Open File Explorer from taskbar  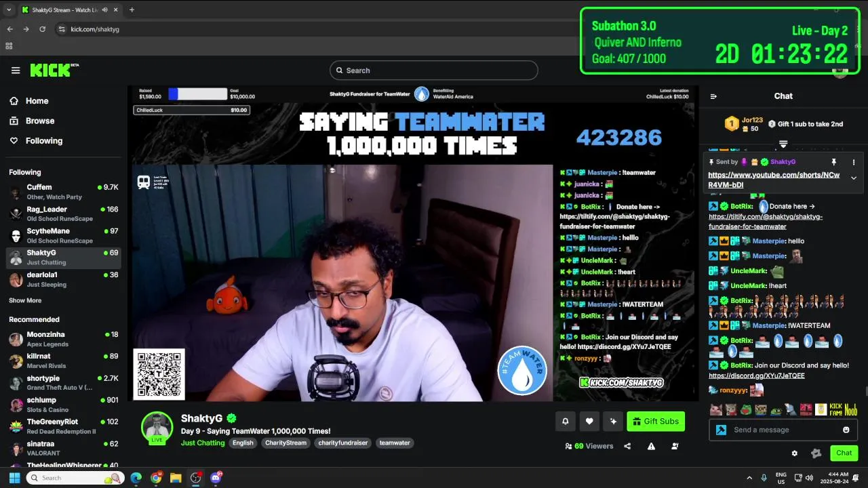[176, 478]
